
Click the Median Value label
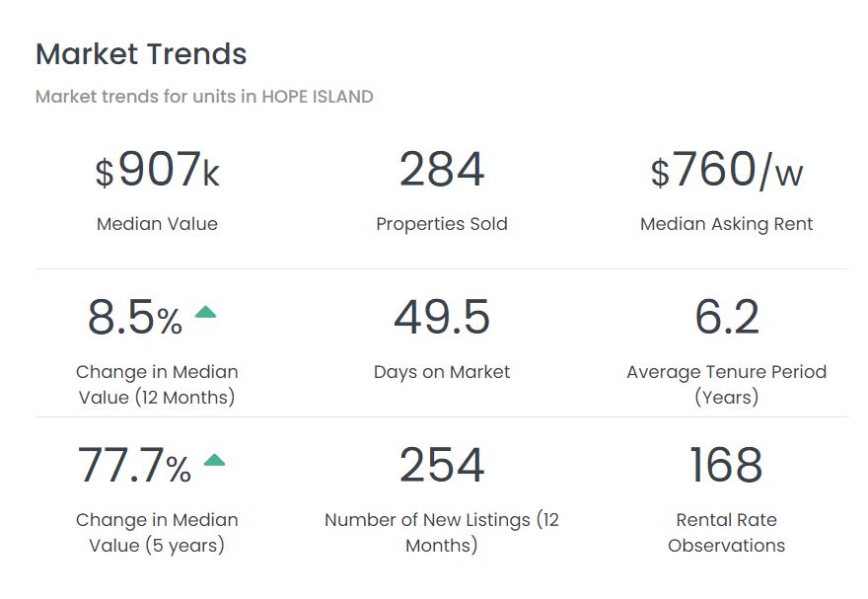(157, 224)
